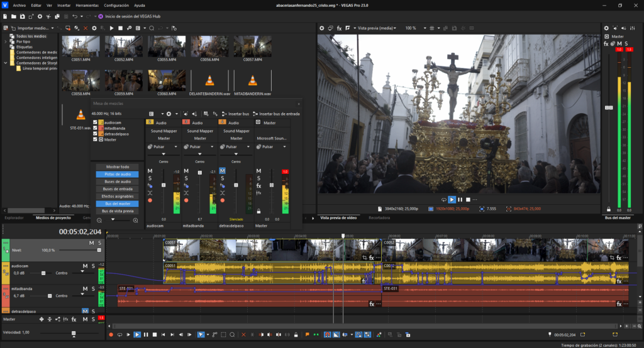644x348 pixels.
Task: Mute the audiocam mixer channel
Action: click(x=150, y=171)
